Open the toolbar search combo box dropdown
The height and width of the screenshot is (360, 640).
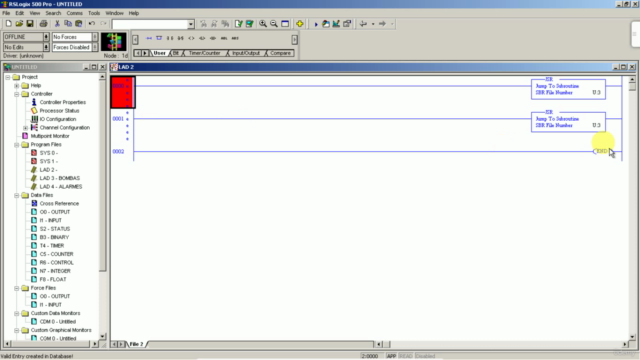pos(191,24)
